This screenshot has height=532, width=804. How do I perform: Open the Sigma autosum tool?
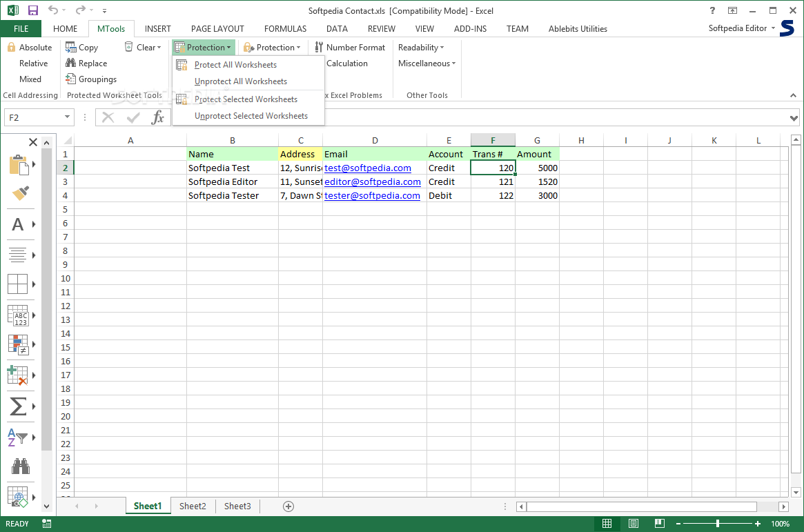[x=18, y=406]
